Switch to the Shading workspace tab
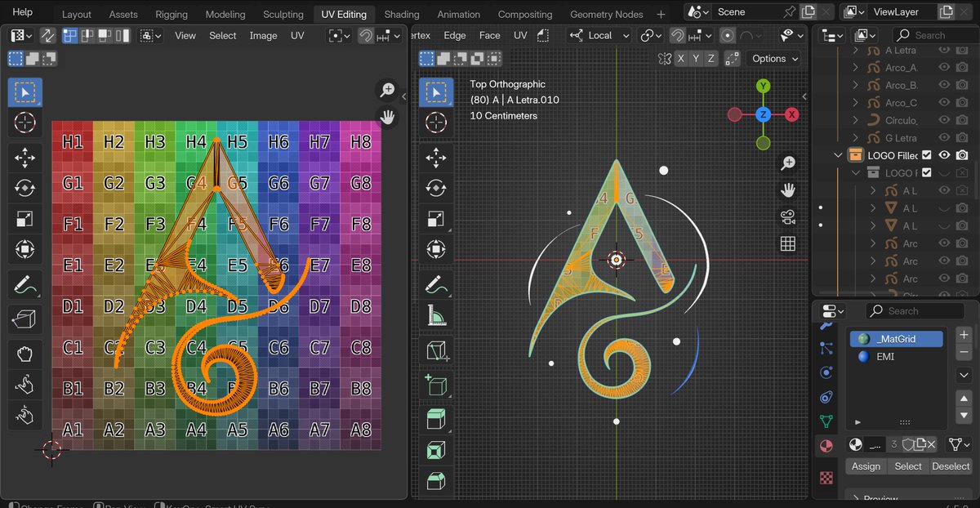980x508 pixels. (402, 14)
